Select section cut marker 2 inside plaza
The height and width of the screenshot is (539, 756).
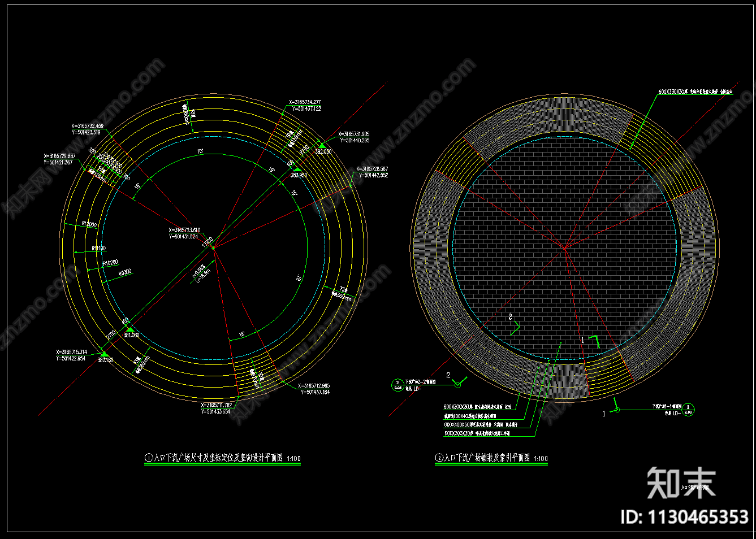point(513,323)
